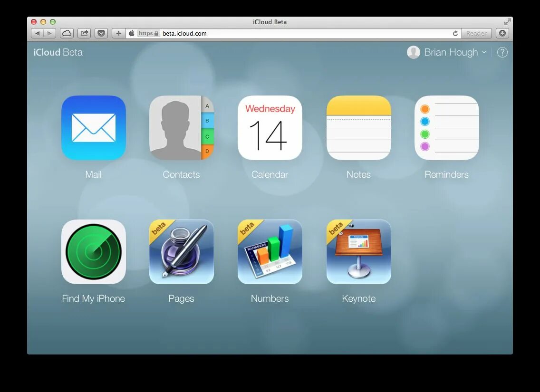
Task: Open the Reminders app icon
Action: 447,128
